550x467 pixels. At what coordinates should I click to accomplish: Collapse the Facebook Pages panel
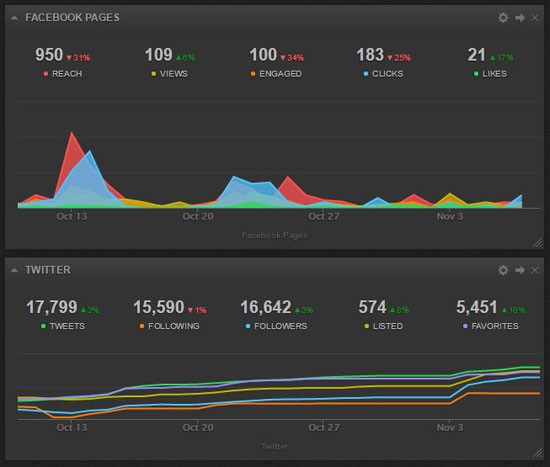point(14,18)
